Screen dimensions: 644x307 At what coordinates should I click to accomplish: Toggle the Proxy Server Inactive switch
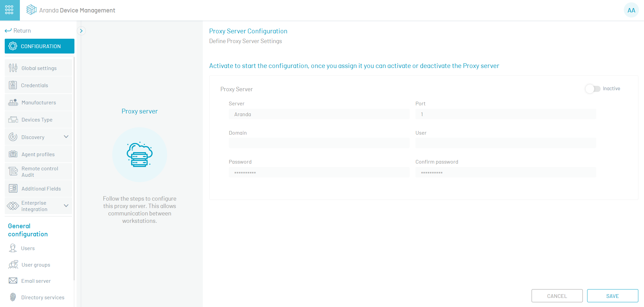click(593, 89)
